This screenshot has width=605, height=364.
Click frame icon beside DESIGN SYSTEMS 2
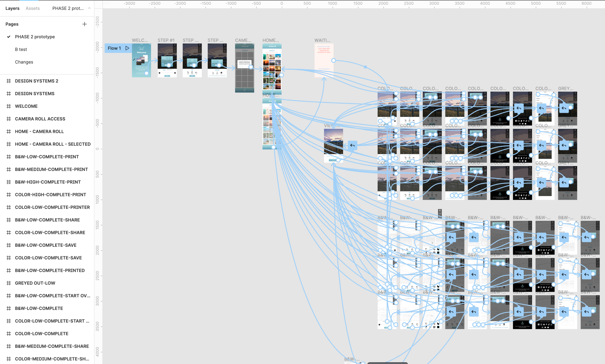pyautogui.click(x=9, y=81)
